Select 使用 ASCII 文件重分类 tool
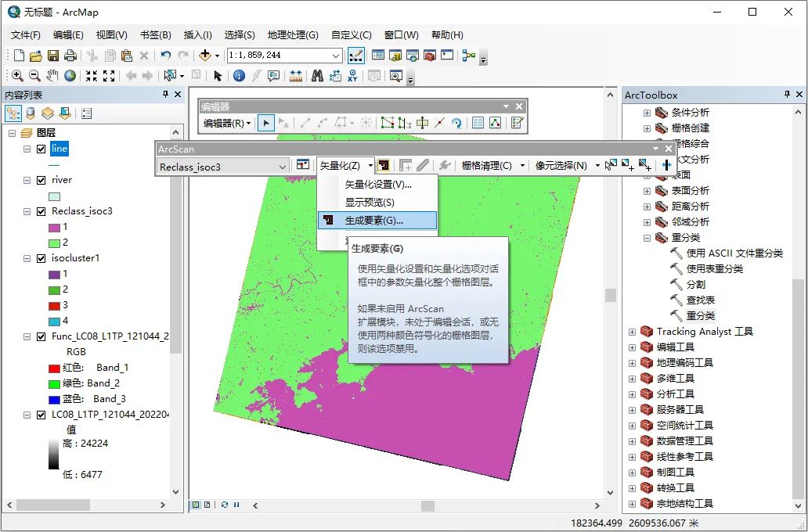This screenshot has width=808, height=532. (x=734, y=253)
